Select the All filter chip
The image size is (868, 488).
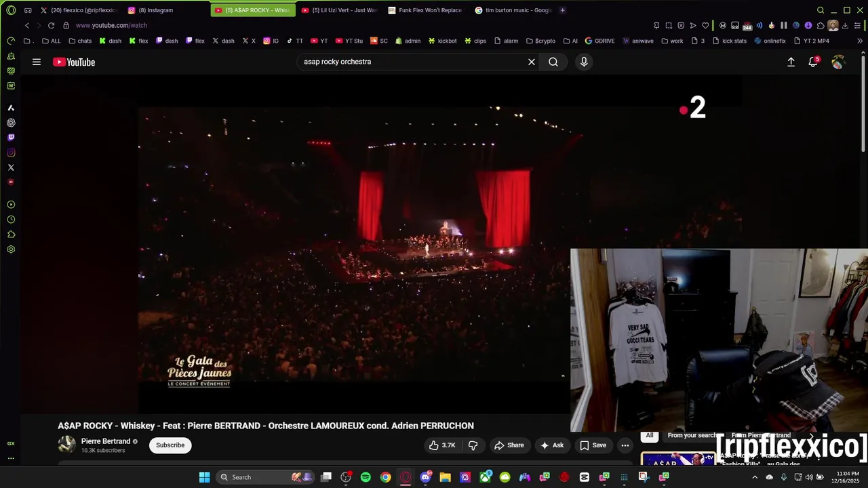(650, 436)
